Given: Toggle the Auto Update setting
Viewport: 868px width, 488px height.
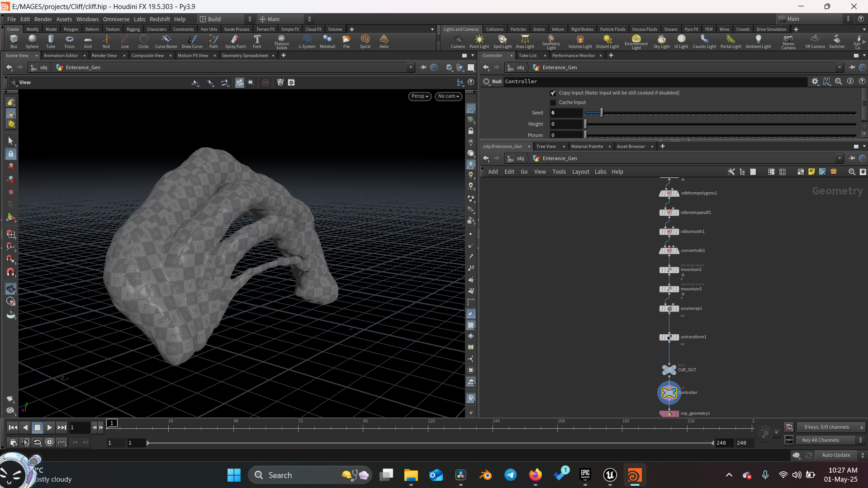Looking at the screenshot, I should 835,455.
